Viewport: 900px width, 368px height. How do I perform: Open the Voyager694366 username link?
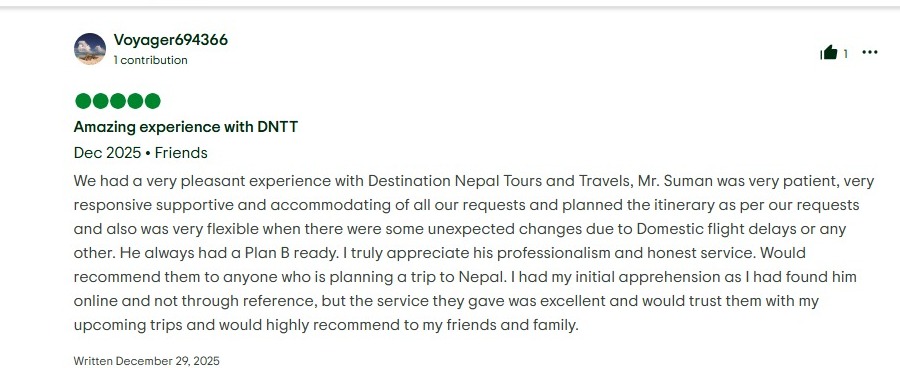point(170,40)
